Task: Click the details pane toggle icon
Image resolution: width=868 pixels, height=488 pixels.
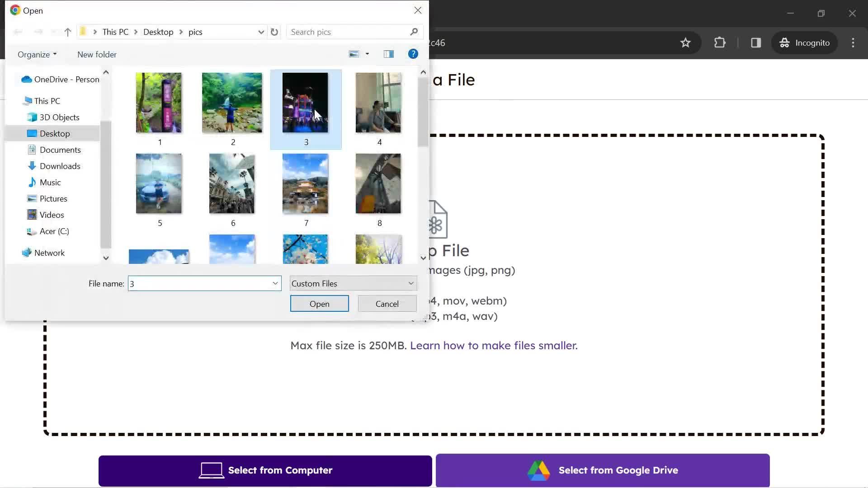Action: 389,54
